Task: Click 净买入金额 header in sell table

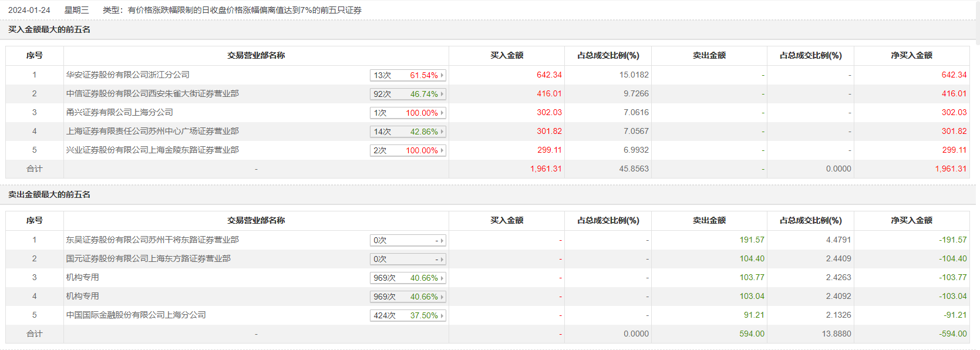Action: (911, 221)
